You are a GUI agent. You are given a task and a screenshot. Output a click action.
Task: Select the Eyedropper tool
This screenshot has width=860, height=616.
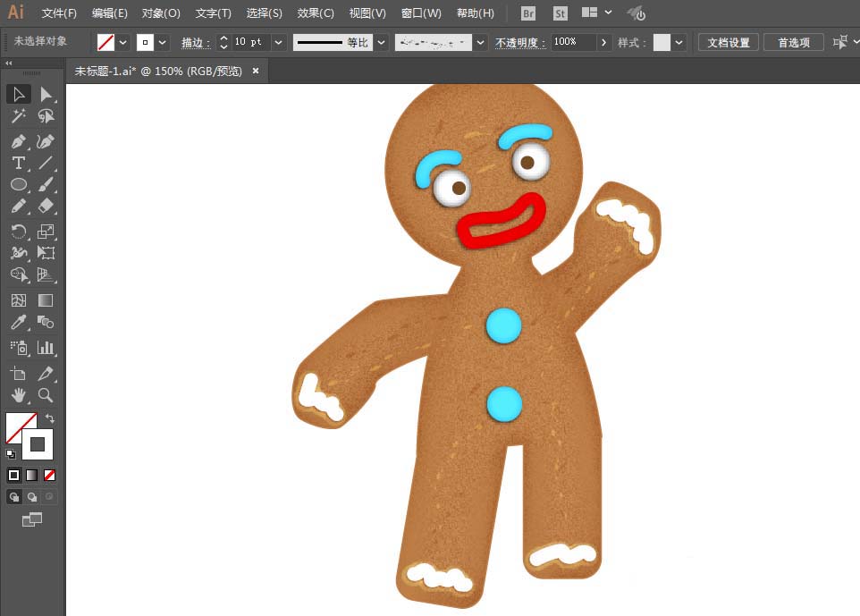point(19,322)
